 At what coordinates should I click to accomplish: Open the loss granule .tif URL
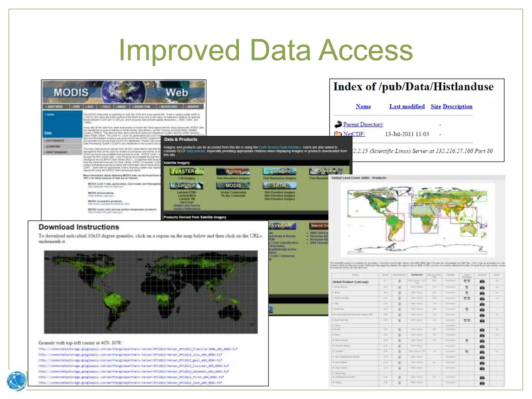(130, 355)
